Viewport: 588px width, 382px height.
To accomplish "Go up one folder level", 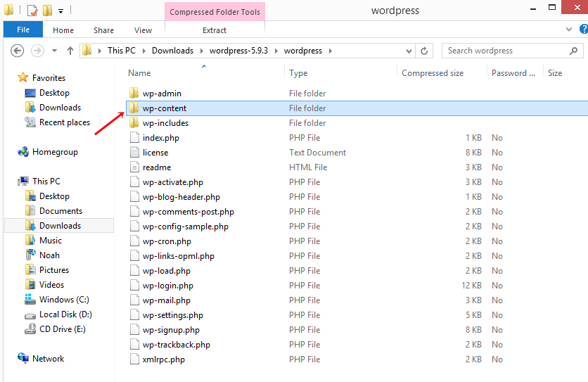I will (70, 51).
